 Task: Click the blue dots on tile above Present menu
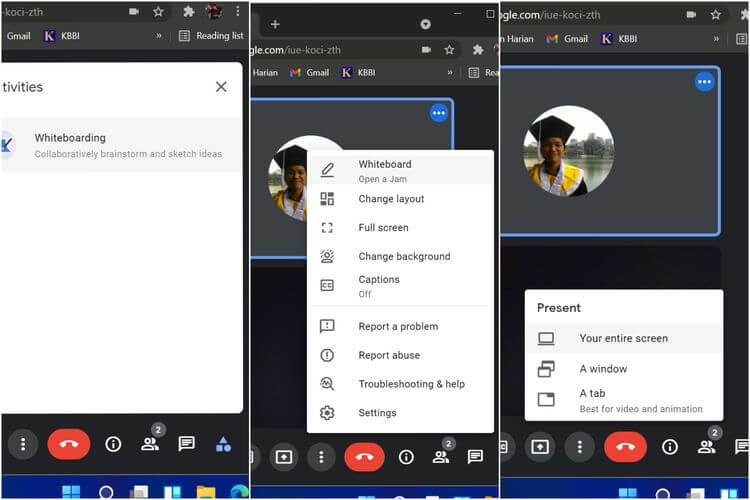coord(704,82)
